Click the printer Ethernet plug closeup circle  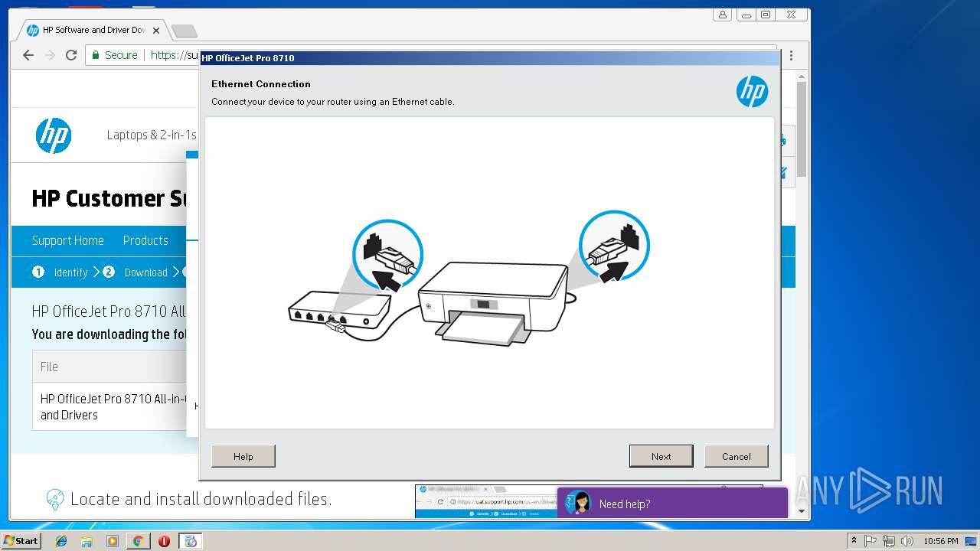tap(614, 246)
